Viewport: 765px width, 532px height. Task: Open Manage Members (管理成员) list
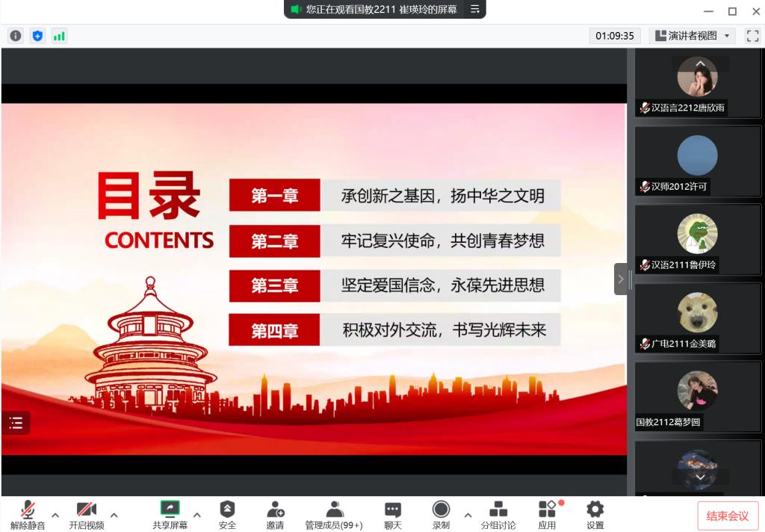(x=334, y=515)
